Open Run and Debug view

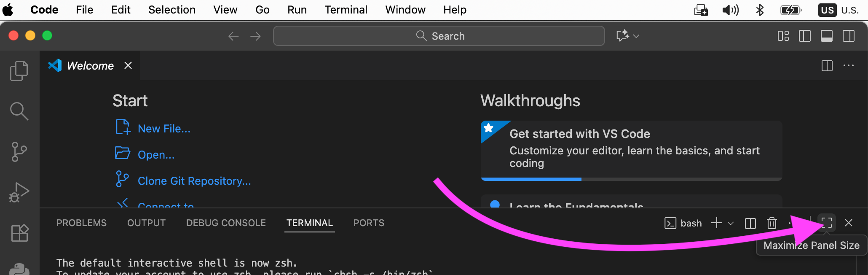point(19,192)
